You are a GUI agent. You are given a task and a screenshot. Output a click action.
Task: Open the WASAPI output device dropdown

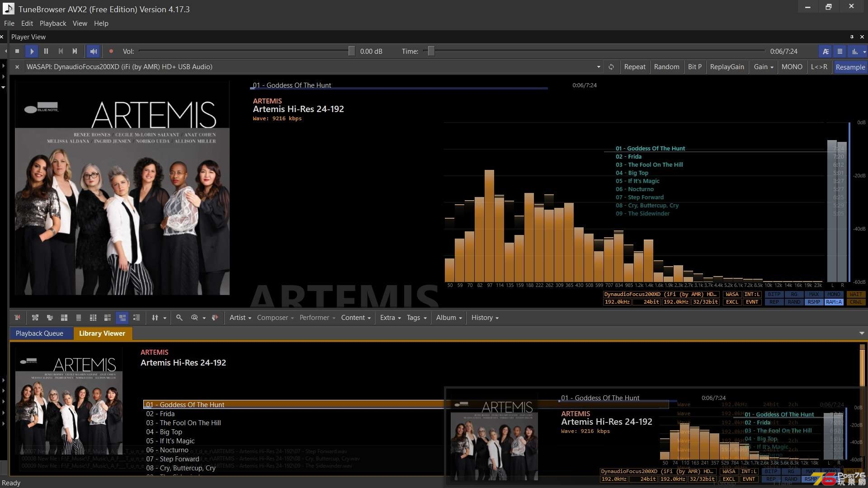[599, 67]
